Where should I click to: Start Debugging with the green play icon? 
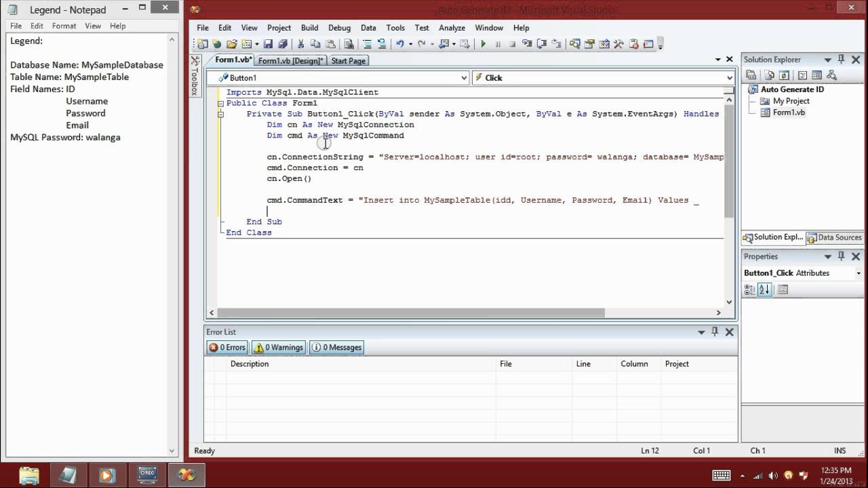(484, 44)
